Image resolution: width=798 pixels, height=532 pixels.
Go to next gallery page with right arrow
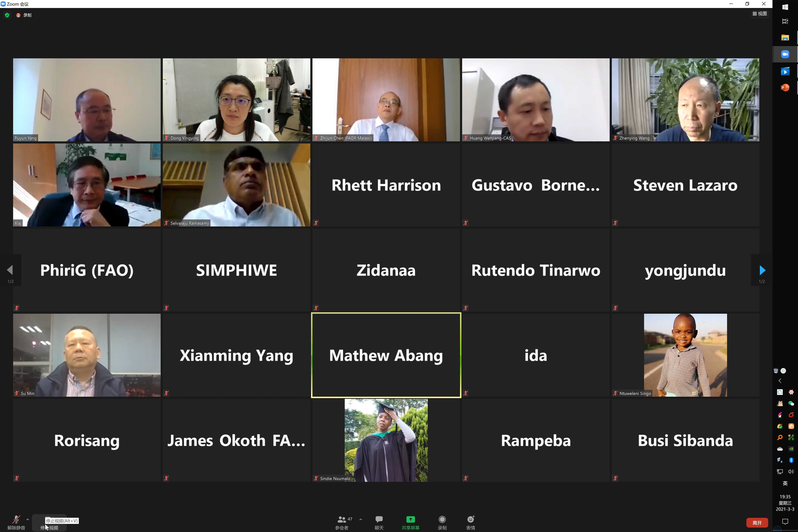(x=762, y=270)
